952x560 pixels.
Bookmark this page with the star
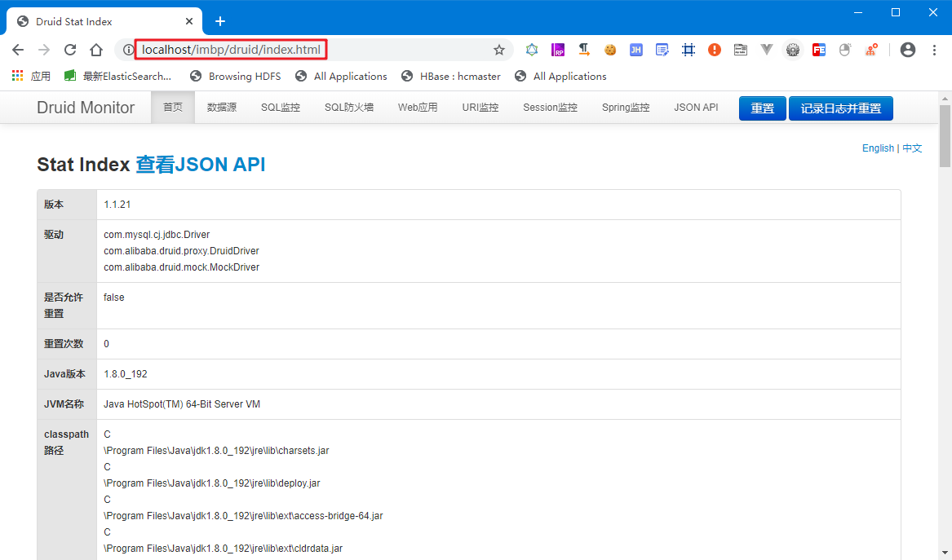(499, 50)
